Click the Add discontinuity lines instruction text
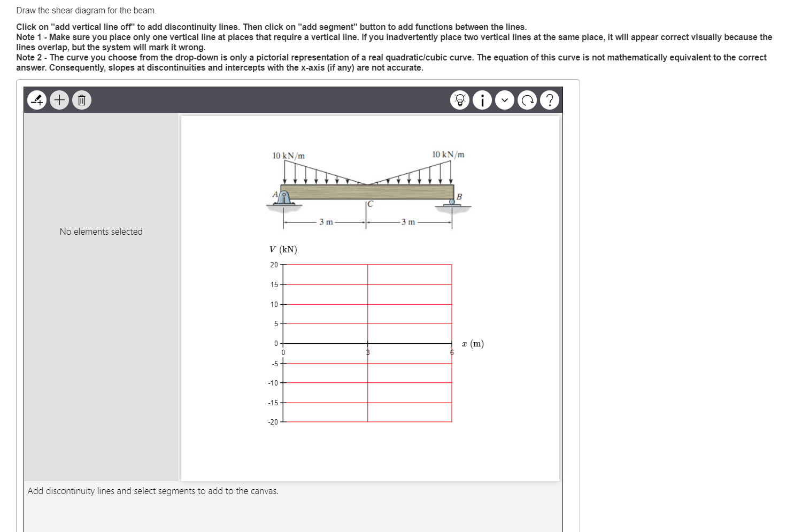The image size is (794, 532). click(x=153, y=491)
